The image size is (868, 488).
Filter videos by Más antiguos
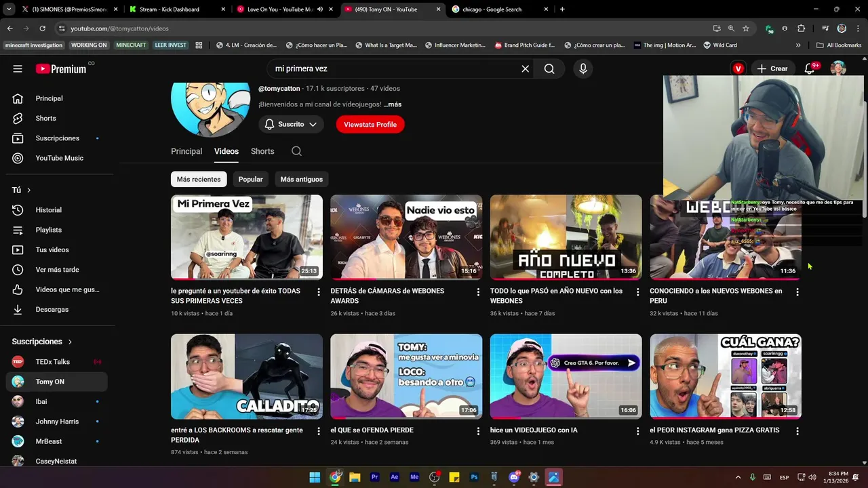302,180
